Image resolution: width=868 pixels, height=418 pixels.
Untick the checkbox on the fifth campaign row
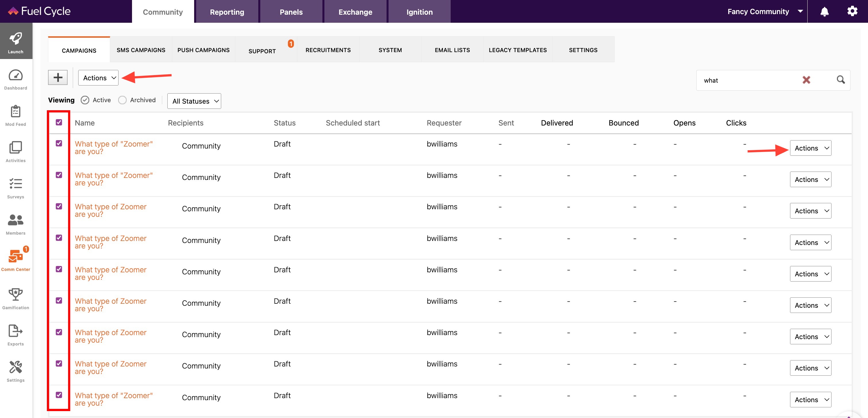point(59,269)
